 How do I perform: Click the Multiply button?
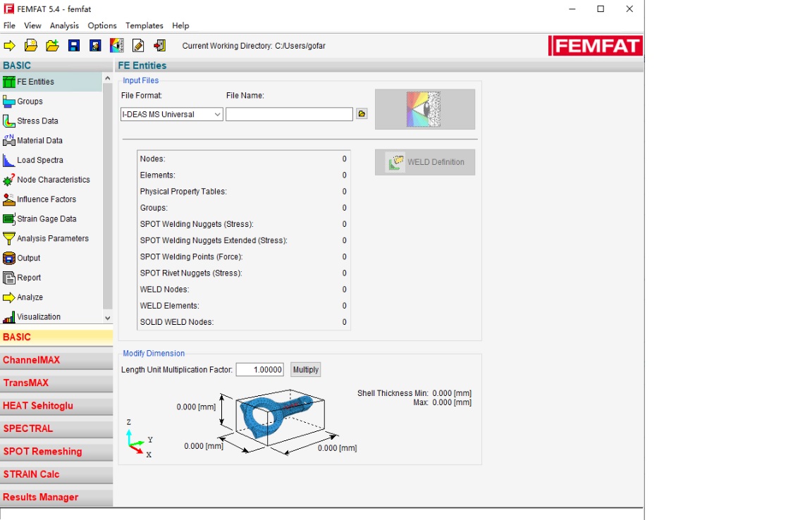coord(305,370)
